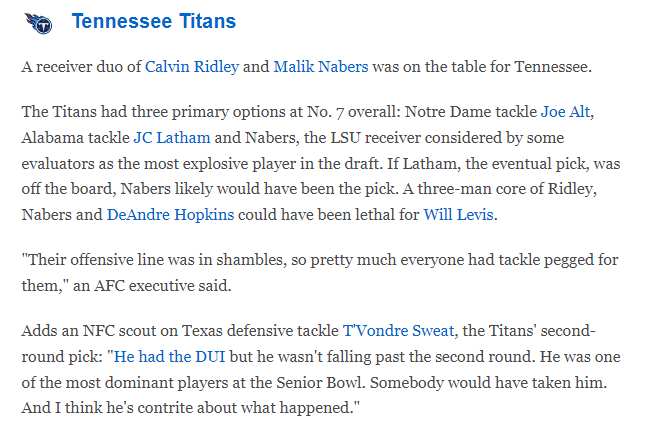Viewport: 656px width, 422px height.
Task: Open the Tennessee Titans heading link
Action: click(x=154, y=21)
